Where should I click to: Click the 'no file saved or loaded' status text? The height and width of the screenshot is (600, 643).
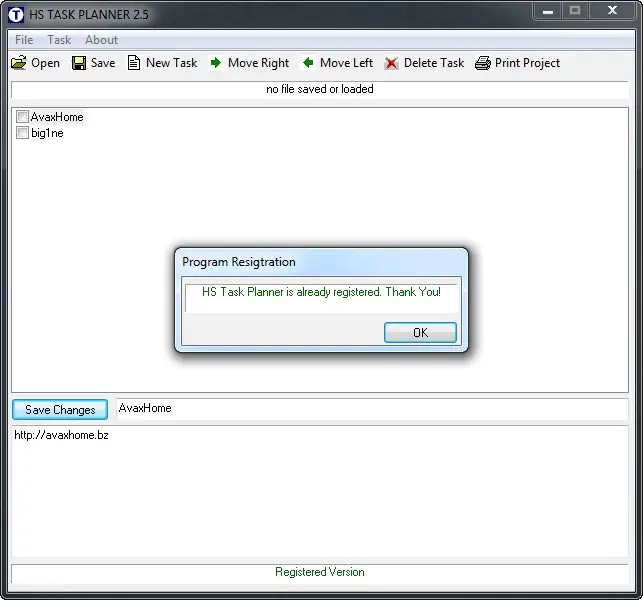pyautogui.click(x=320, y=89)
